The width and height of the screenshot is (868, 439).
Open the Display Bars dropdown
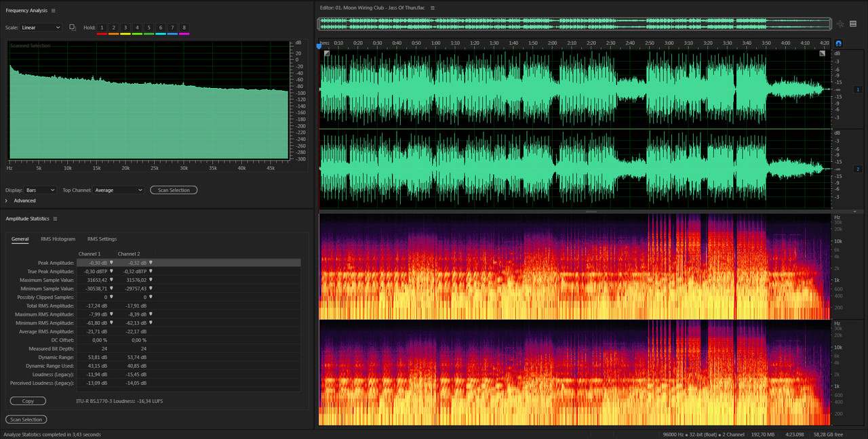[40, 190]
